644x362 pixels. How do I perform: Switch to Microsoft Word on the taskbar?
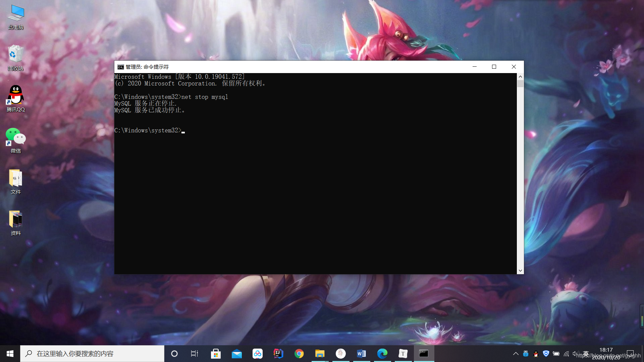362,354
